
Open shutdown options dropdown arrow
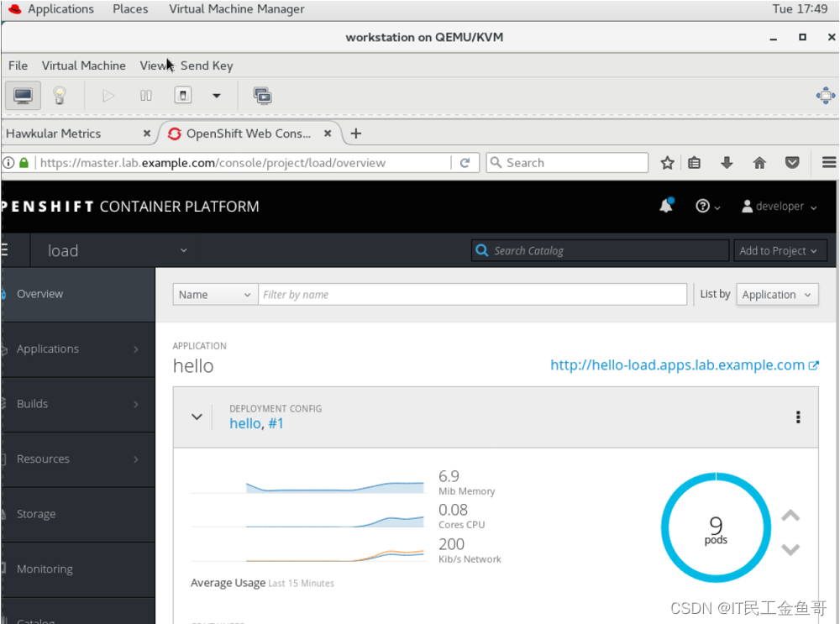coord(217,96)
